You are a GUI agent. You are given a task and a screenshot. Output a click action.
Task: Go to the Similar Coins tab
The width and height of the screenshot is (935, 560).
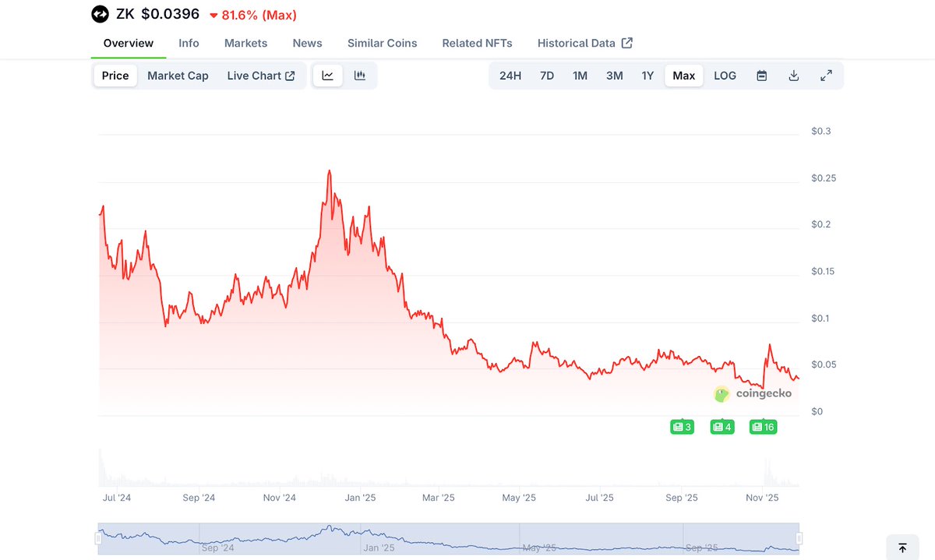click(382, 43)
